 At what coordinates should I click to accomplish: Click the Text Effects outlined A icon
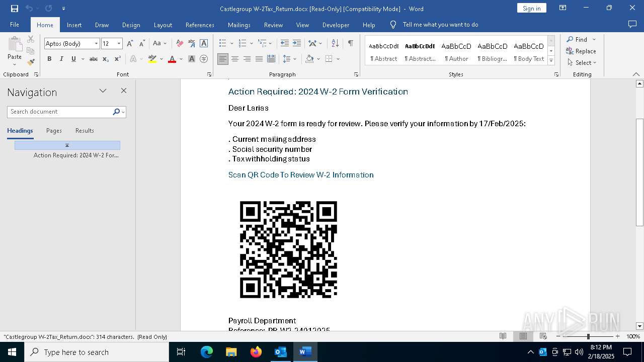click(133, 59)
